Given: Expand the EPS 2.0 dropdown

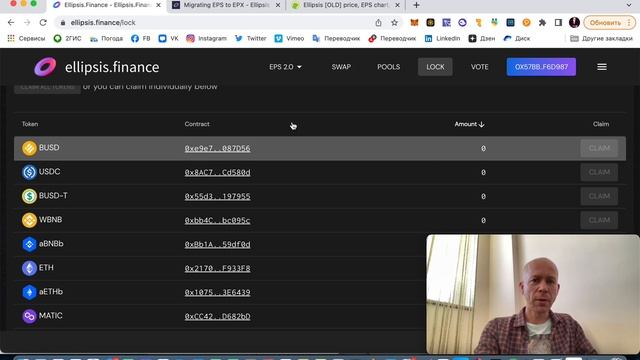Looking at the screenshot, I should (x=285, y=67).
